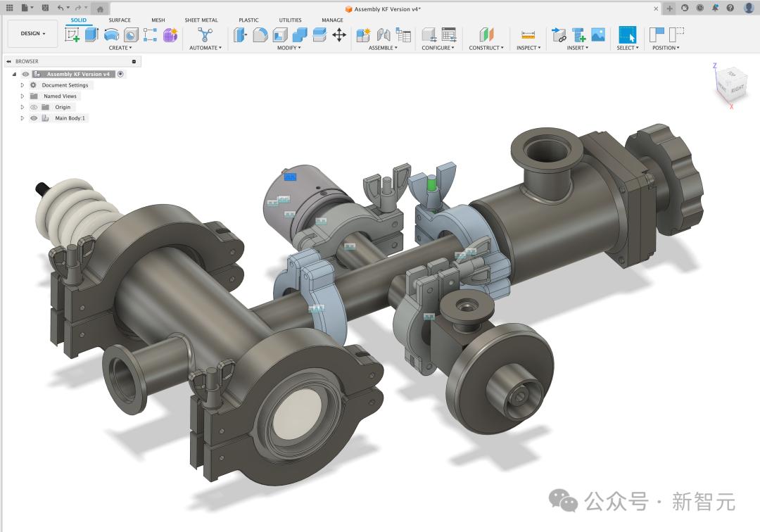Open the SHEET METAL tab
Viewport: 760px width, 532px height.
pyautogui.click(x=201, y=20)
